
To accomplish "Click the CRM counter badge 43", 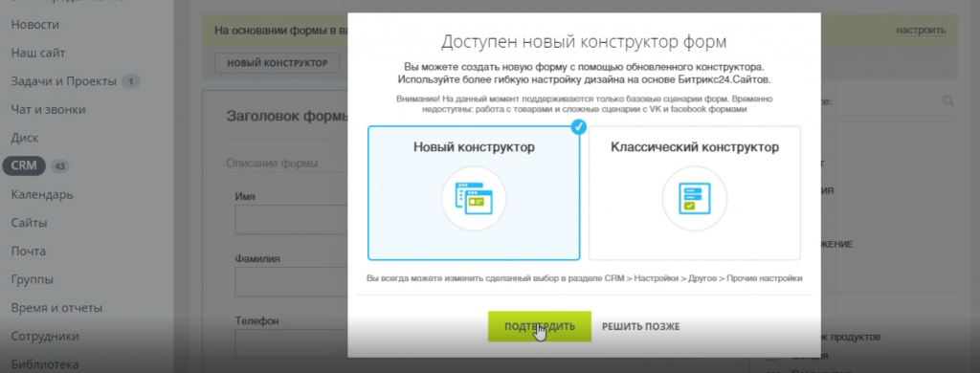I will tap(60, 166).
